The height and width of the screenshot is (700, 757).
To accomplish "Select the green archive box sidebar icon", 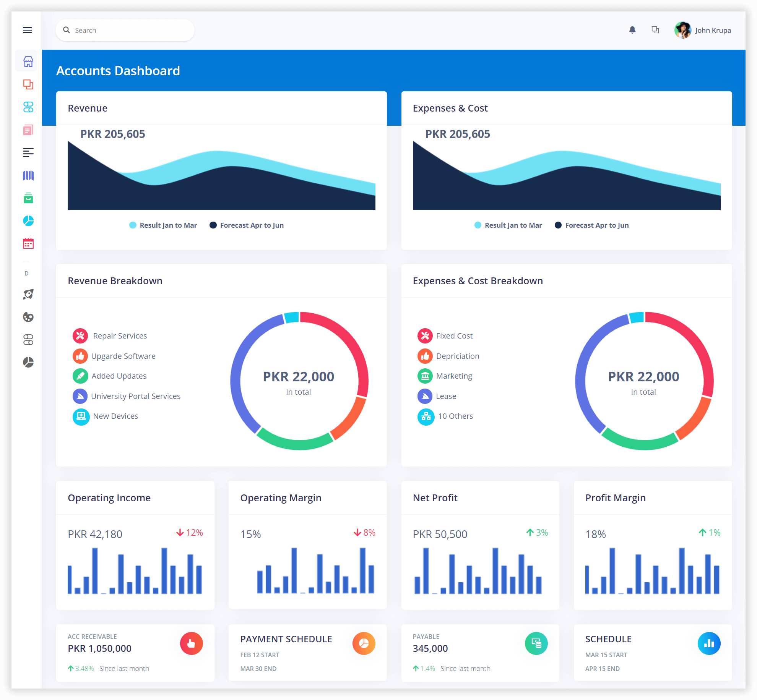I will click(x=28, y=198).
